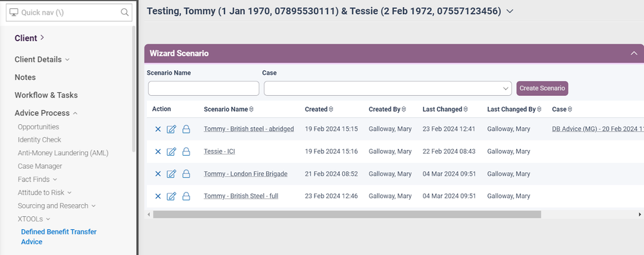The height and width of the screenshot is (255, 644).
Task: Toggle sort on Last Changed By column
Action: [539, 109]
